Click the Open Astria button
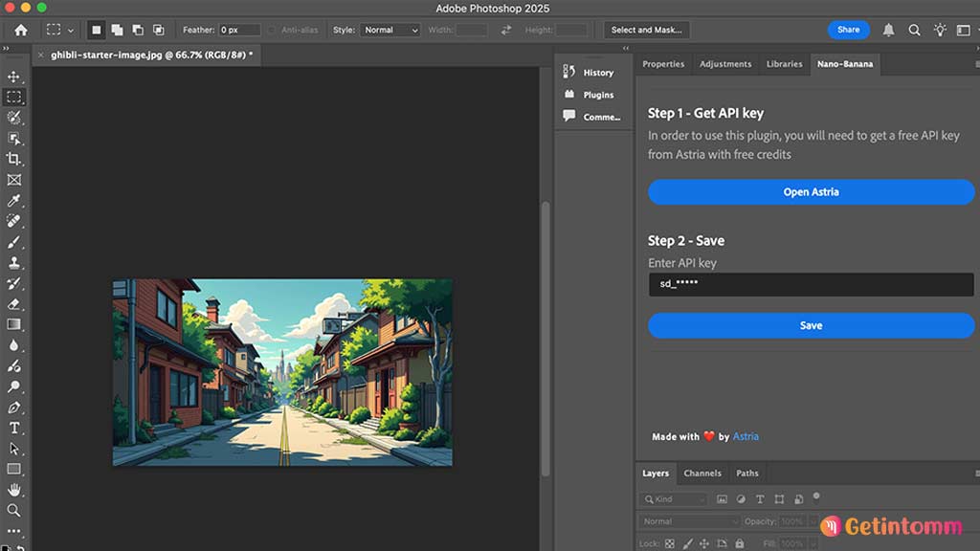Viewport: 980px width, 551px height. [811, 191]
